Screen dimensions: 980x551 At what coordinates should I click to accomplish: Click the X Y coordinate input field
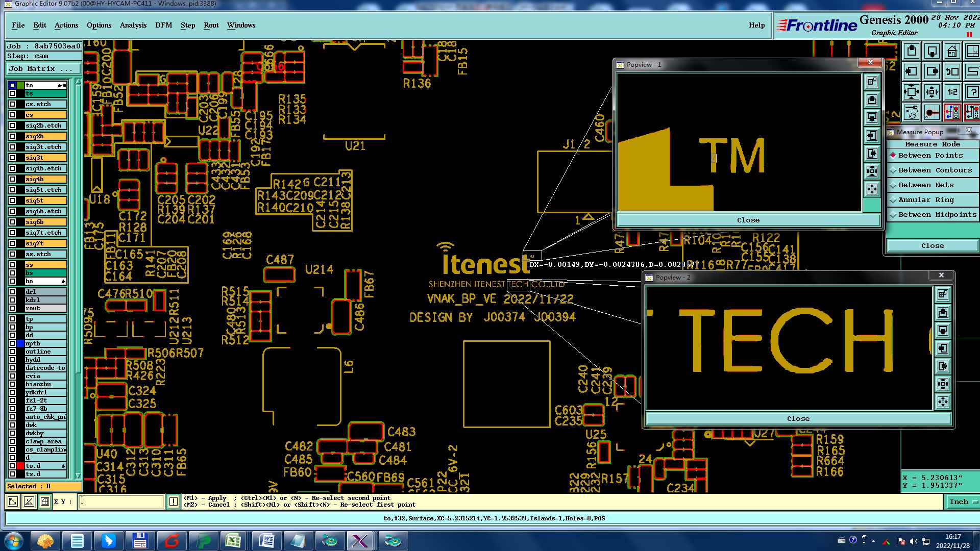tap(121, 502)
